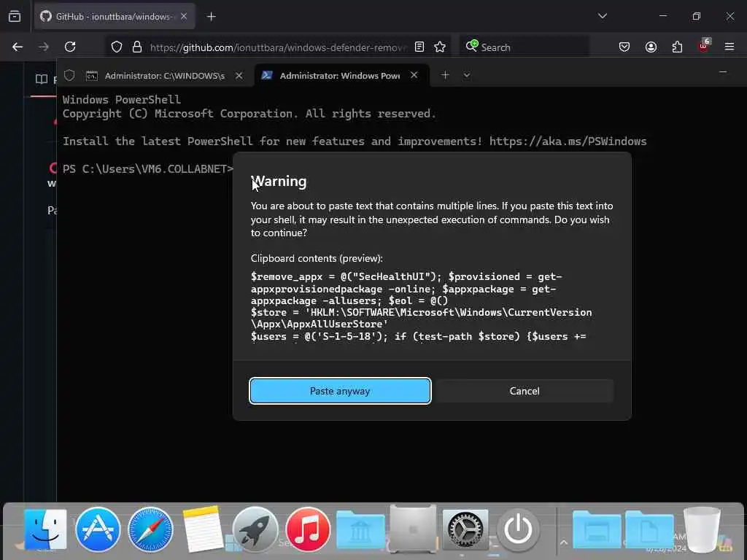Click the GitHub address bar URL

coord(279,47)
